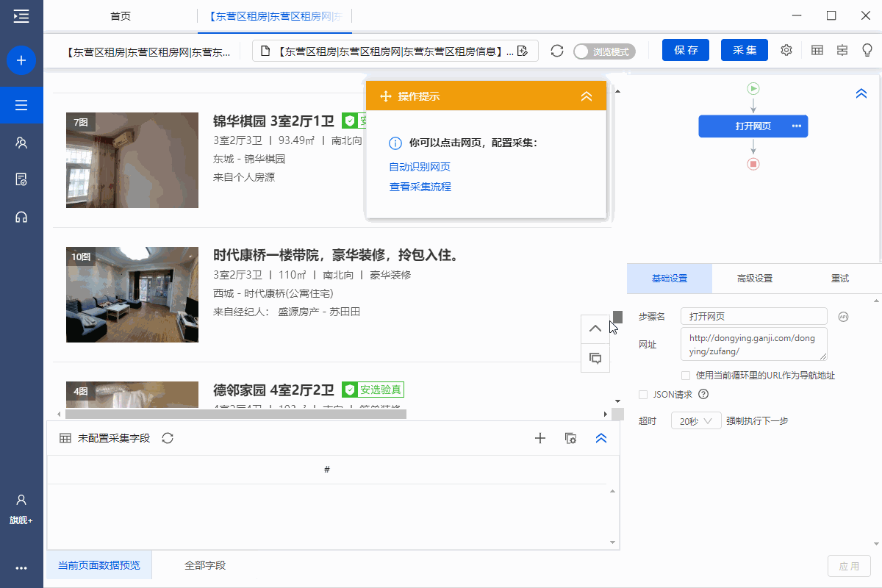
Task: Select the 全部字段 tab
Action: [205, 565]
